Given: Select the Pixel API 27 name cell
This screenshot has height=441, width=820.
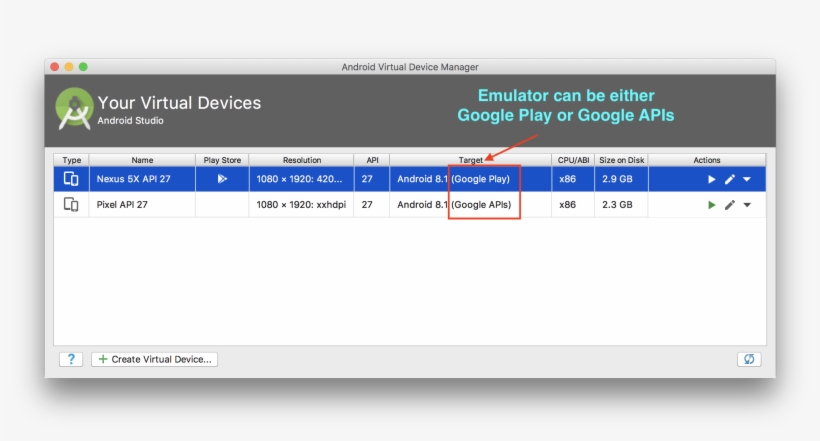Looking at the screenshot, I should tap(142, 205).
